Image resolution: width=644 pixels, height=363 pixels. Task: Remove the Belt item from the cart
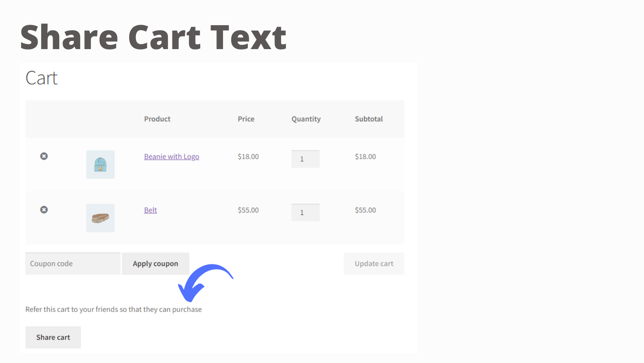click(x=44, y=209)
